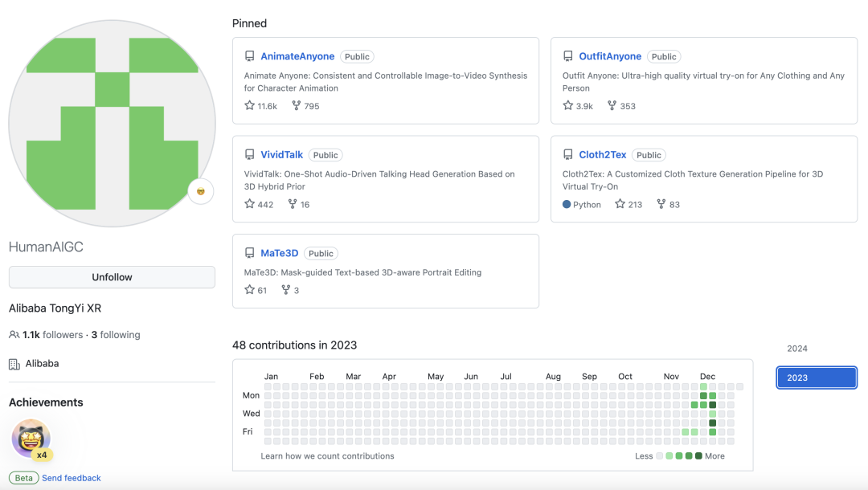View the 3 following list
This screenshot has width=868, height=490.
click(x=116, y=335)
